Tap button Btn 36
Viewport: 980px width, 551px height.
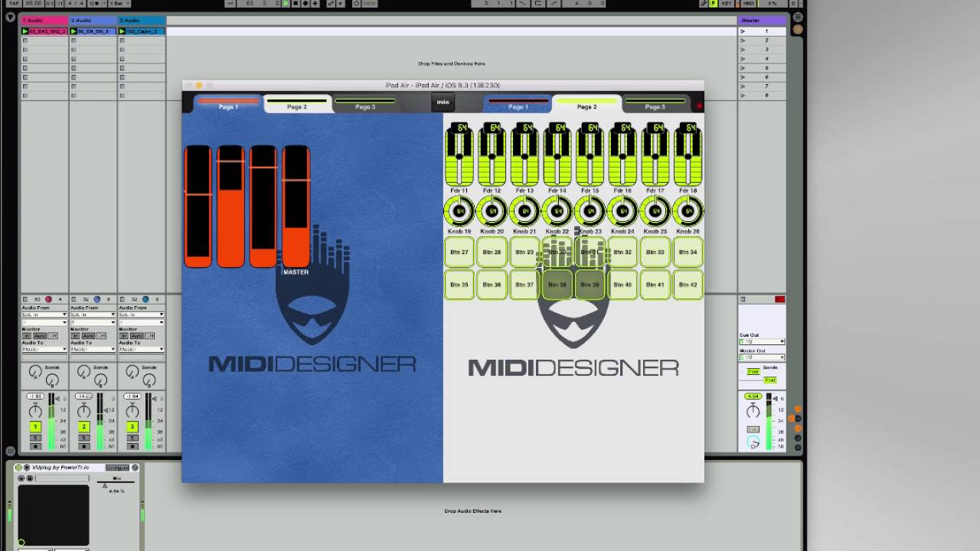pos(492,285)
